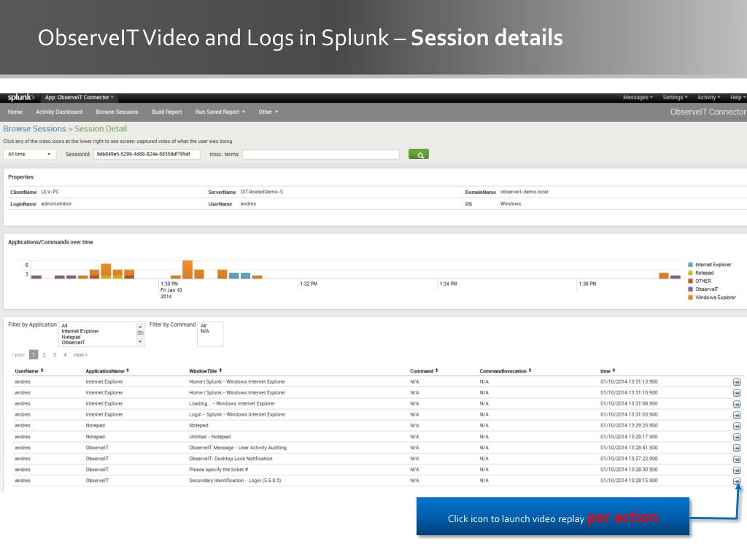Open video replay for 13:31:10.900 row
747x560 pixels.
tap(737, 393)
